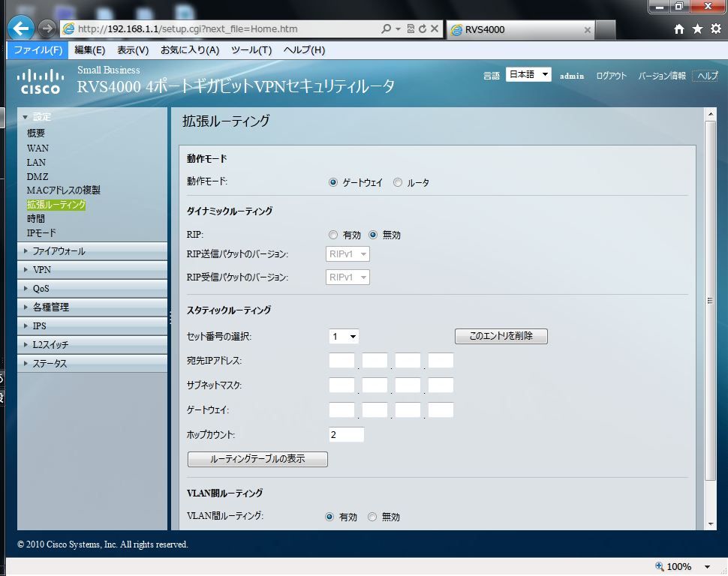Open DMZ settings in the sidebar
Screen dimensions: 728x576
(37, 177)
